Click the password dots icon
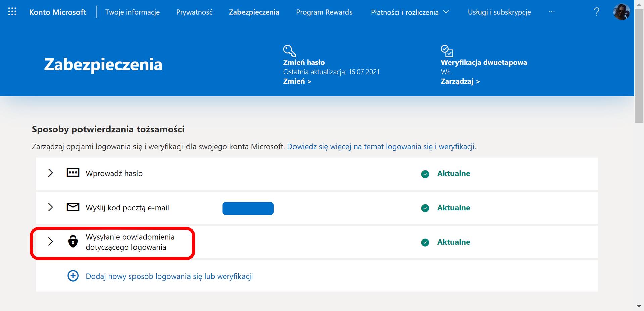 click(73, 173)
